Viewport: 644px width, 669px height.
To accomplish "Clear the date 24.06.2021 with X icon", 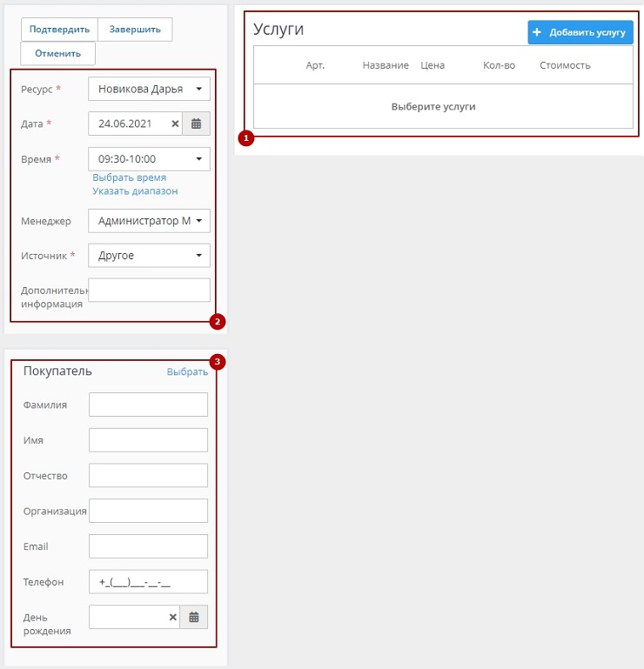I will (x=175, y=124).
